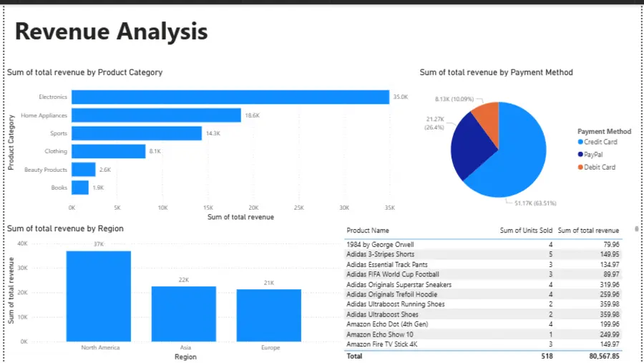Select the PayPal legend color dot
The width and height of the screenshot is (644, 363).
coord(580,155)
